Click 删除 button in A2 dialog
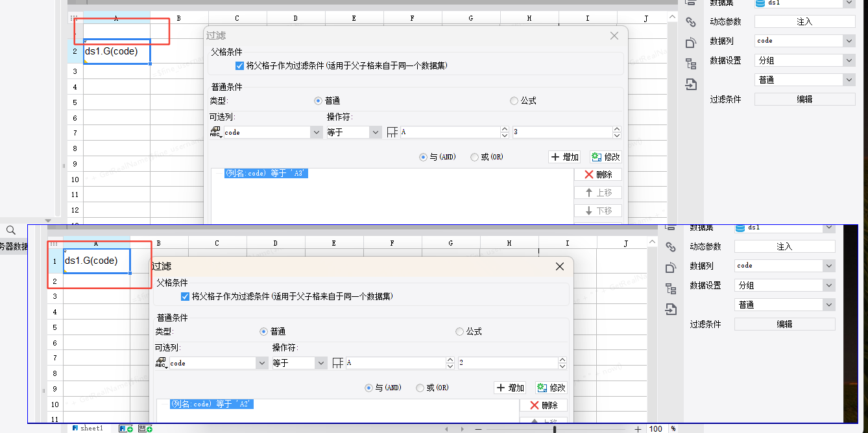This screenshot has height=433, width=868. coord(544,405)
